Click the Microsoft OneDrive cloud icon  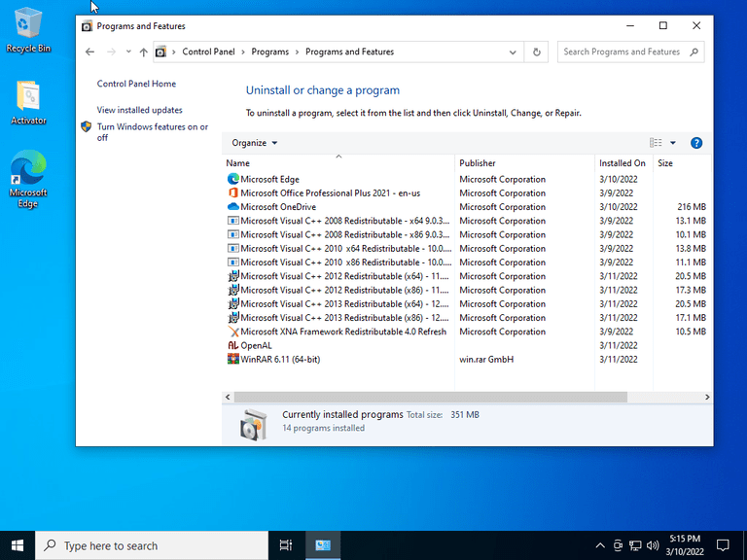pos(233,207)
